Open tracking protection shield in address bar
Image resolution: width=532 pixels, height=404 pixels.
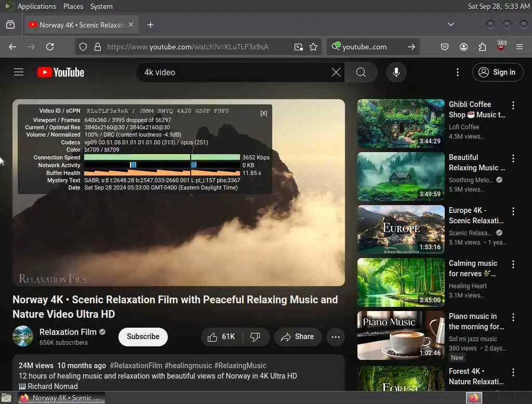[83, 47]
